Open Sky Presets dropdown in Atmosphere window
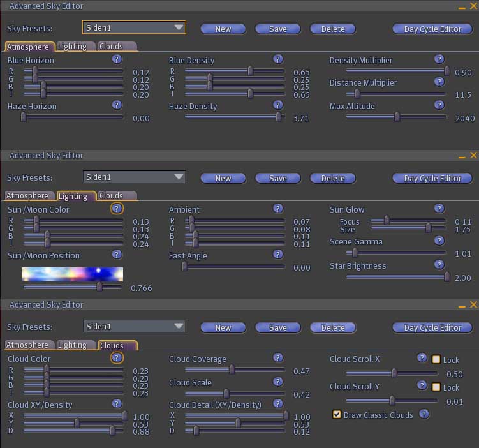Viewport: 479px width, 448px height. coord(134,28)
